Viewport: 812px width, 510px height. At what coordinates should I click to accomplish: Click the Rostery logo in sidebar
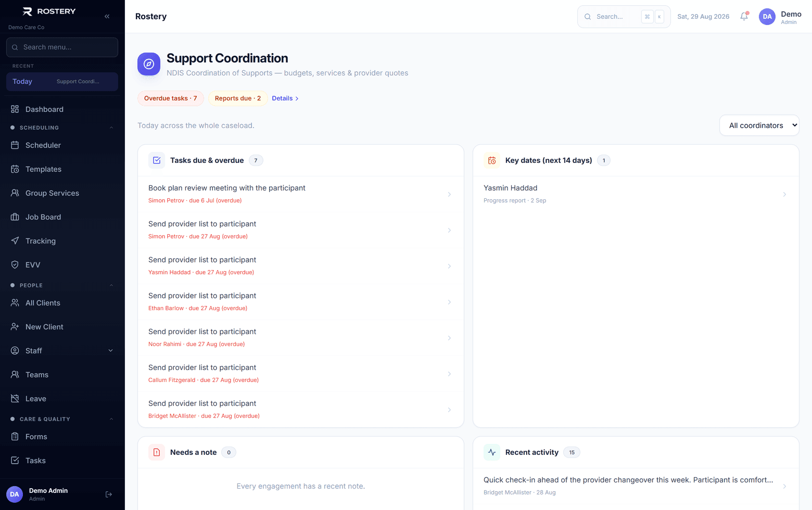coord(49,11)
